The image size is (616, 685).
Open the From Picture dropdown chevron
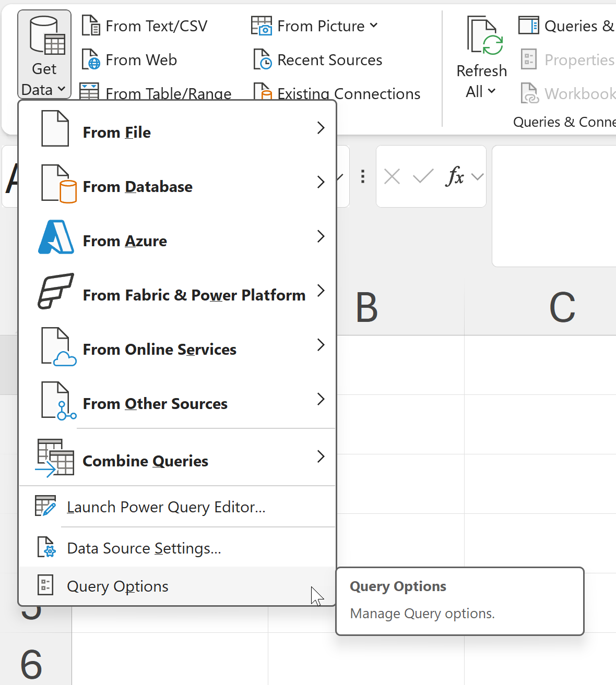[x=374, y=25]
